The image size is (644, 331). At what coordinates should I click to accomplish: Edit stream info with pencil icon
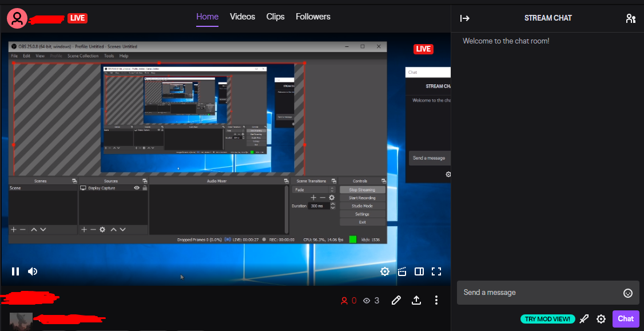[396, 300]
